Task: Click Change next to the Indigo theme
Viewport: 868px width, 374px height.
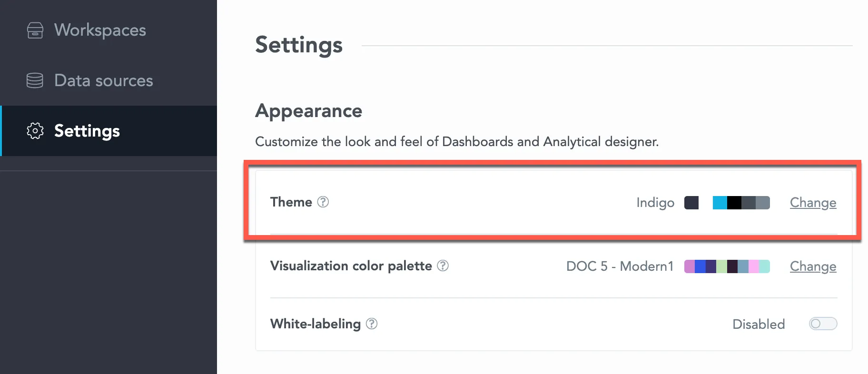Action: [x=813, y=202]
